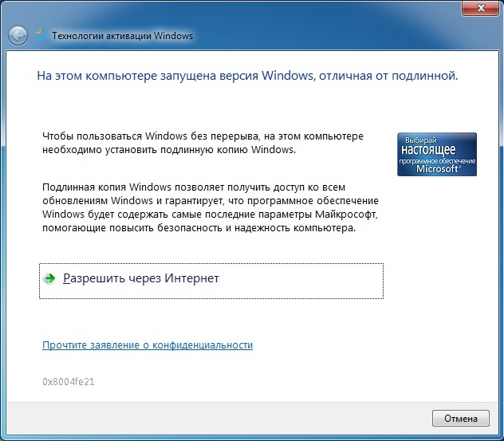Click the Windows activation star icon
Screen dimensions: 504x441
41,35
